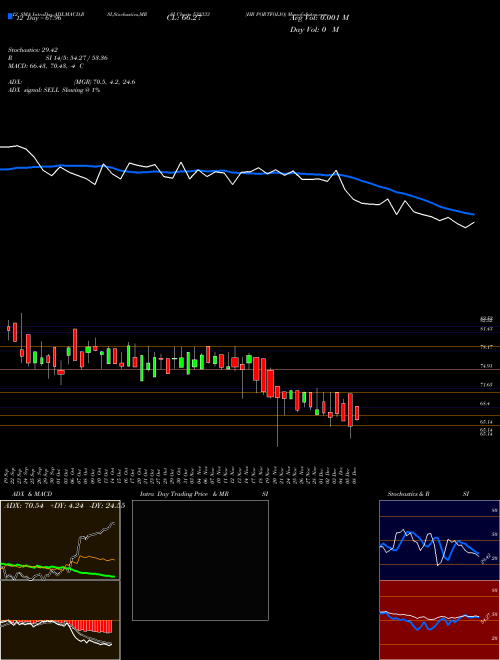Click the 'Avg Vol: 0.001 M' label

[x=319, y=18]
